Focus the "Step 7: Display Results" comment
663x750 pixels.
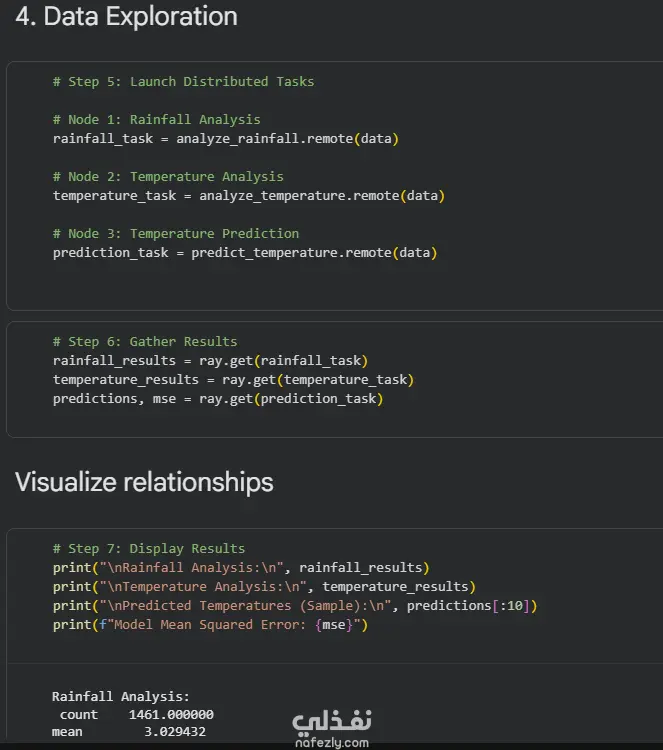click(148, 548)
